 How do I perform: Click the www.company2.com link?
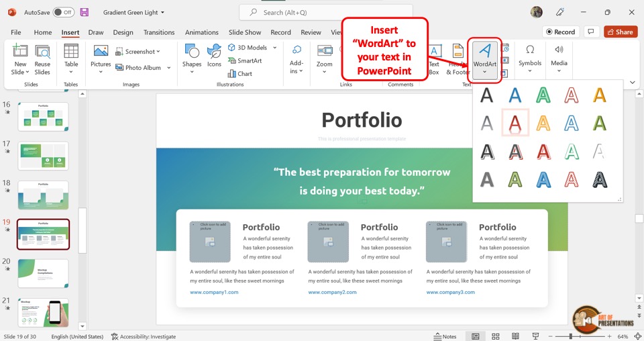tap(332, 292)
